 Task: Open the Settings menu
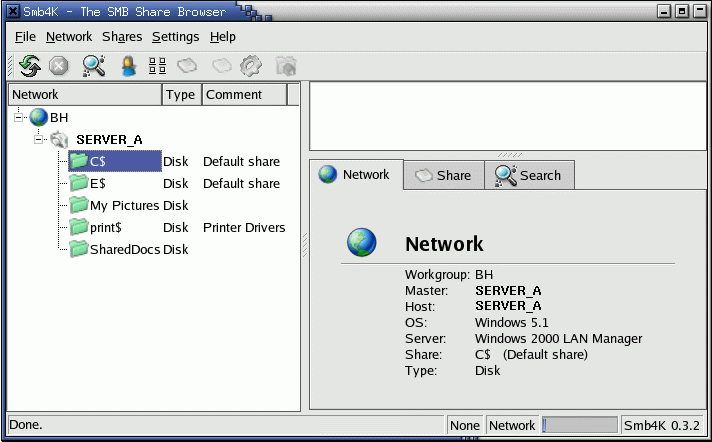click(175, 36)
